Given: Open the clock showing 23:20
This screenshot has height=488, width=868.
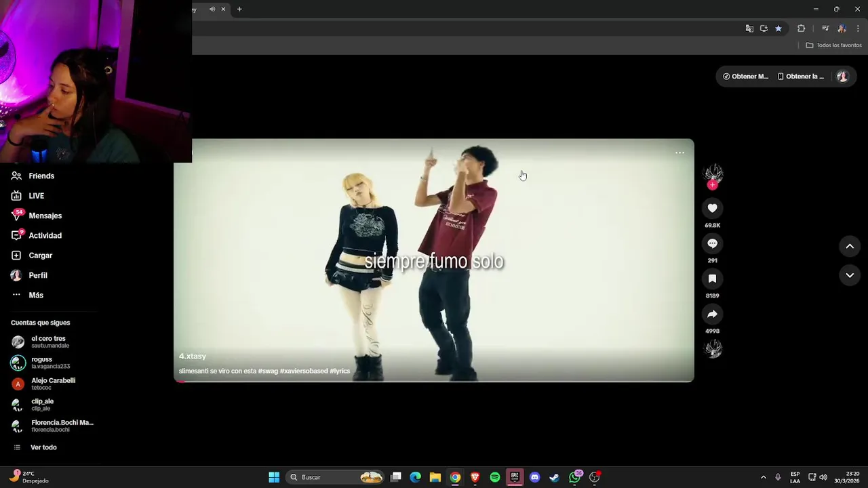Looking at the screenshot, I should tap(847, 477).
